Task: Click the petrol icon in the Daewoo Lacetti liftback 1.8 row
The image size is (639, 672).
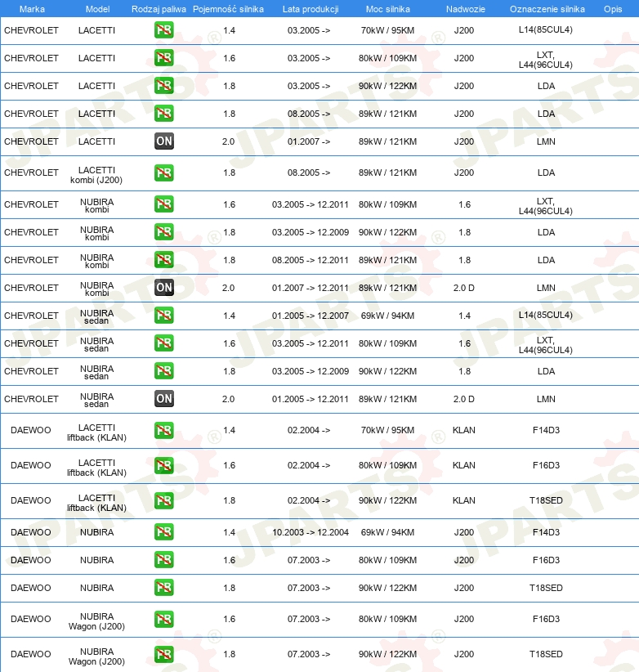Action: [164, 500]
